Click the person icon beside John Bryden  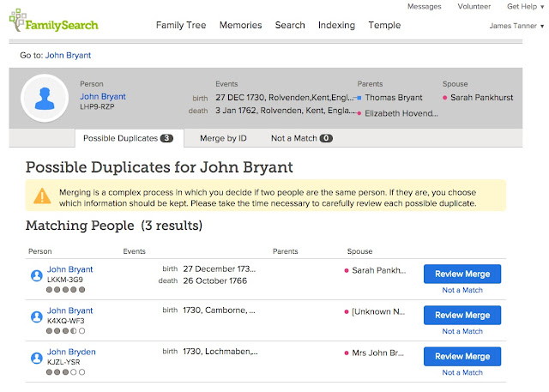tap(37, 358)
